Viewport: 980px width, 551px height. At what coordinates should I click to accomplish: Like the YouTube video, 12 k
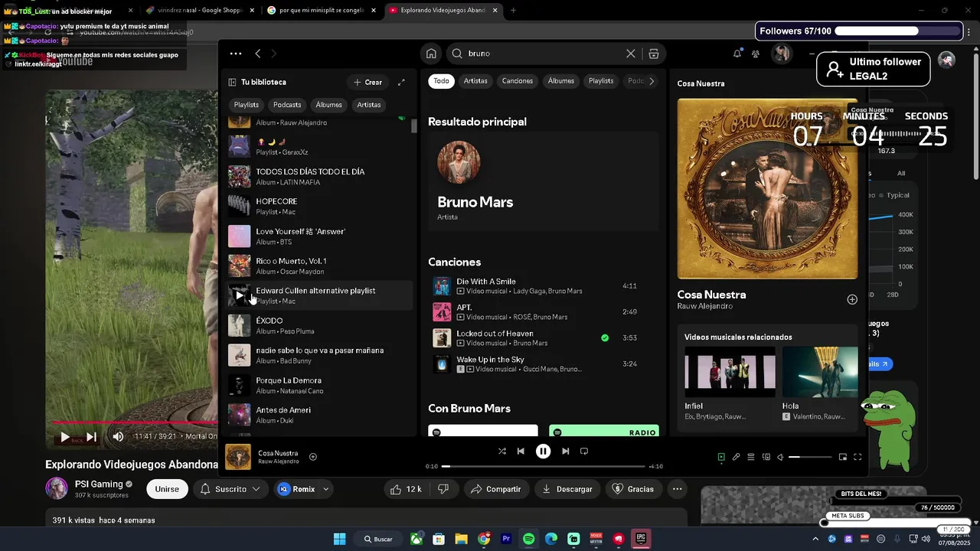click(x=406, y=489)
